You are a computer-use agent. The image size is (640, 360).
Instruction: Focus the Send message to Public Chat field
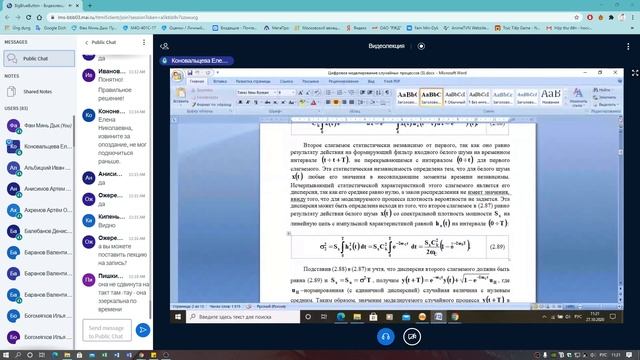(x=107, y=330)
